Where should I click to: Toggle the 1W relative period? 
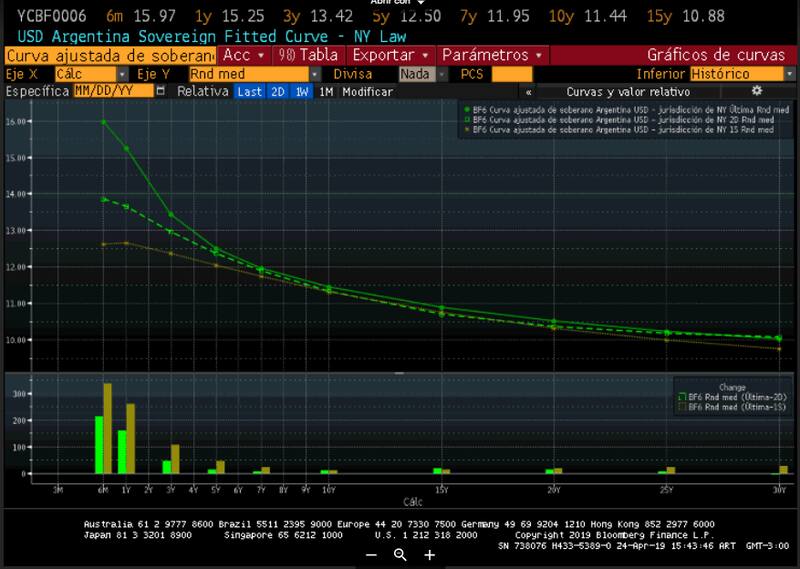click(x=301, y=91)
